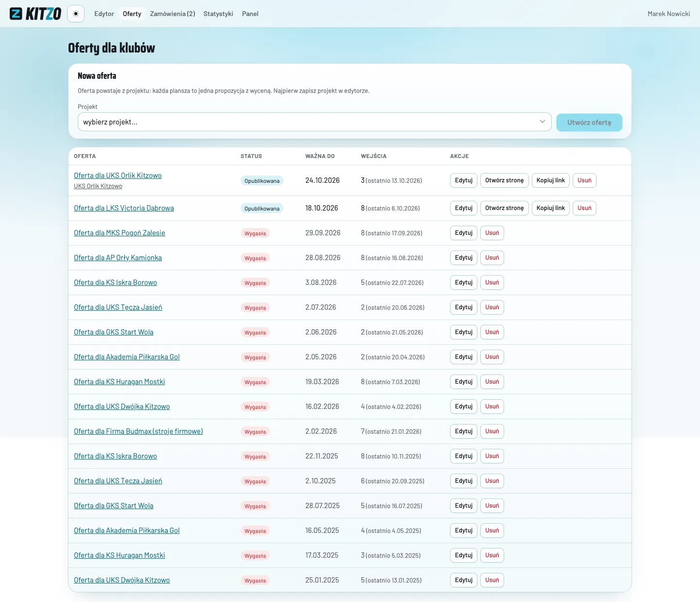700x602 pixels.
Task: Open Oferta dla MKS Pogoń Zalesie
Action: (120, 233)
